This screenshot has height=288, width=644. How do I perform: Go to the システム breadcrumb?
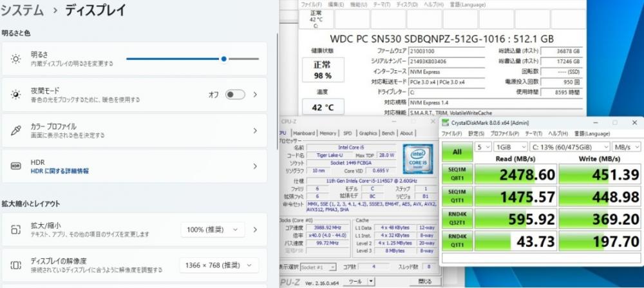(22, 10)
